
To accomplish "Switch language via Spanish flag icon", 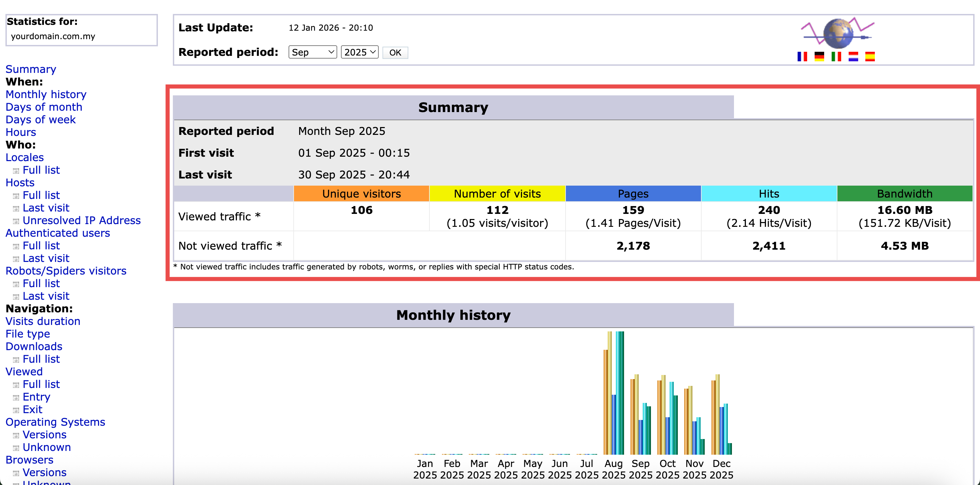I will click(870, 57).
